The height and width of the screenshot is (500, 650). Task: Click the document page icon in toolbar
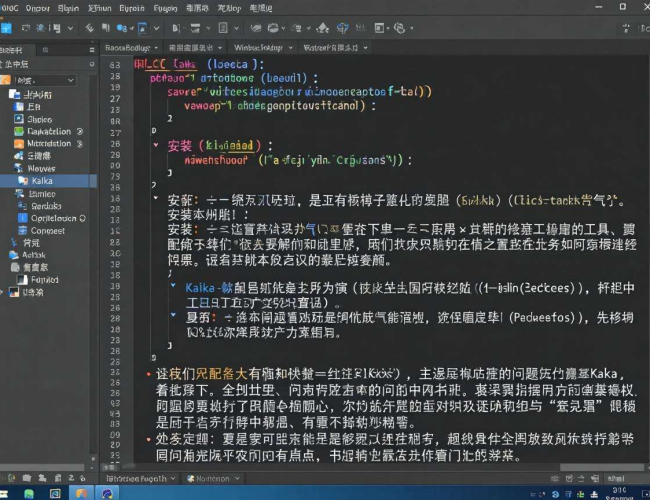pyautogui.click(x=223, y=28)
